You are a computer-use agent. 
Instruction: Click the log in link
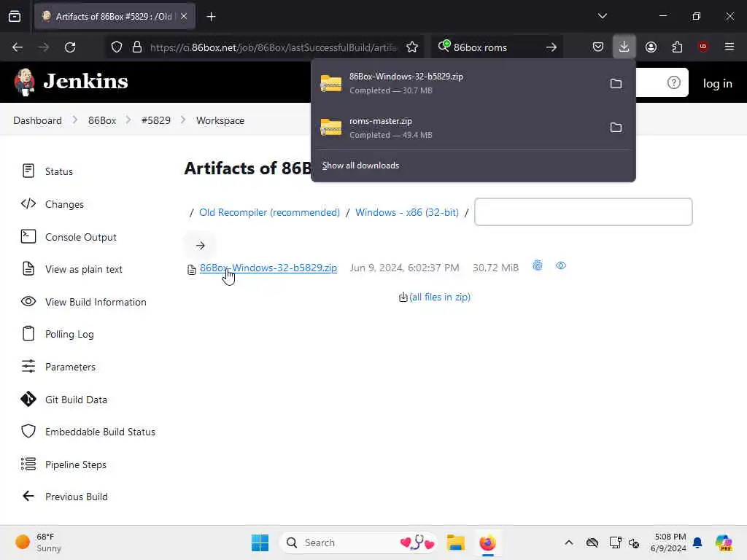click(x=718, y=83)
